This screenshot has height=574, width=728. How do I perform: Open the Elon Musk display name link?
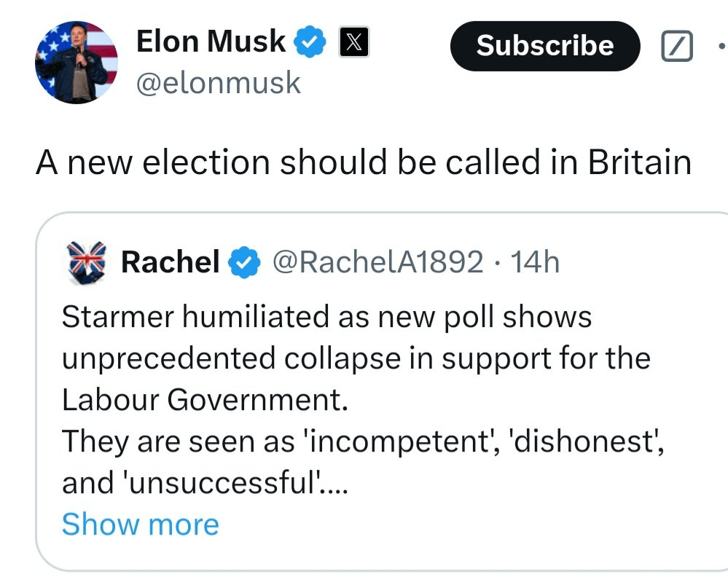(211, 42)
